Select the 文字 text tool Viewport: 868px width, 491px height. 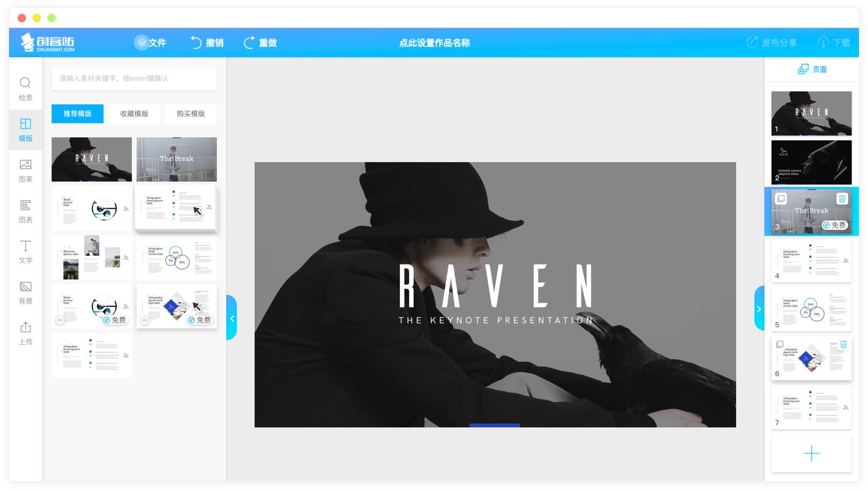point(25,252)
